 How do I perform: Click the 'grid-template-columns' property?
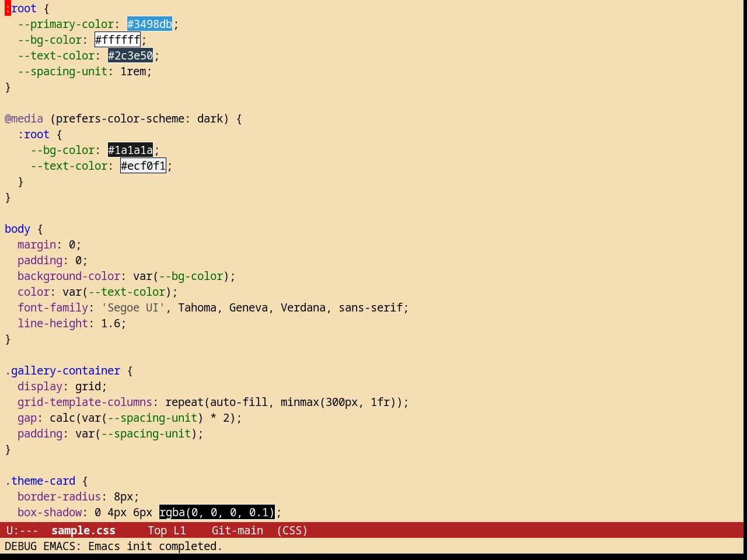pos(85,402)
